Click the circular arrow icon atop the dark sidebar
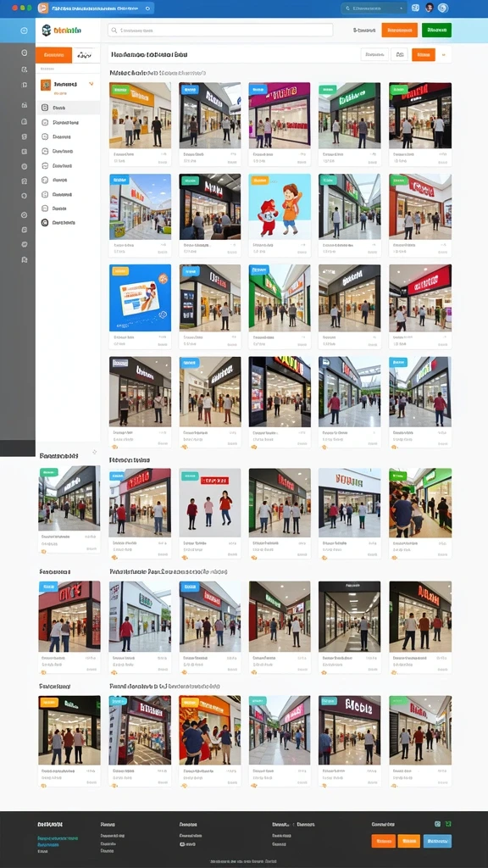 (24, 31)
